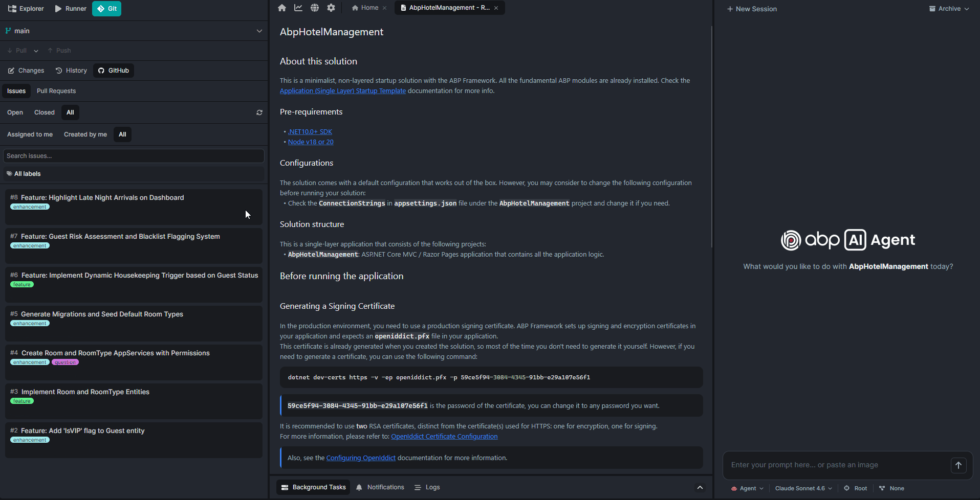This screenshot has width=980, height=500.
Task: Open the All labels filter
Action: 134,174
